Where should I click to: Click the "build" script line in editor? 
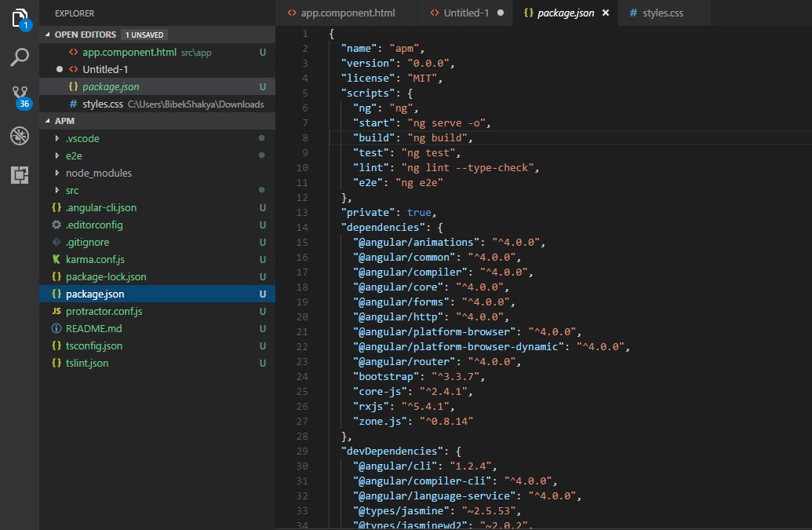413,138
